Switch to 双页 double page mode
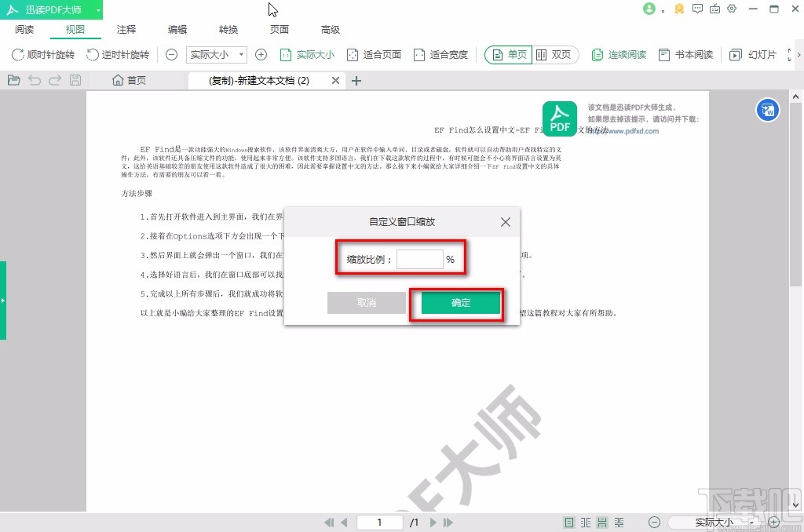804x532 pixels. [555, 54]
